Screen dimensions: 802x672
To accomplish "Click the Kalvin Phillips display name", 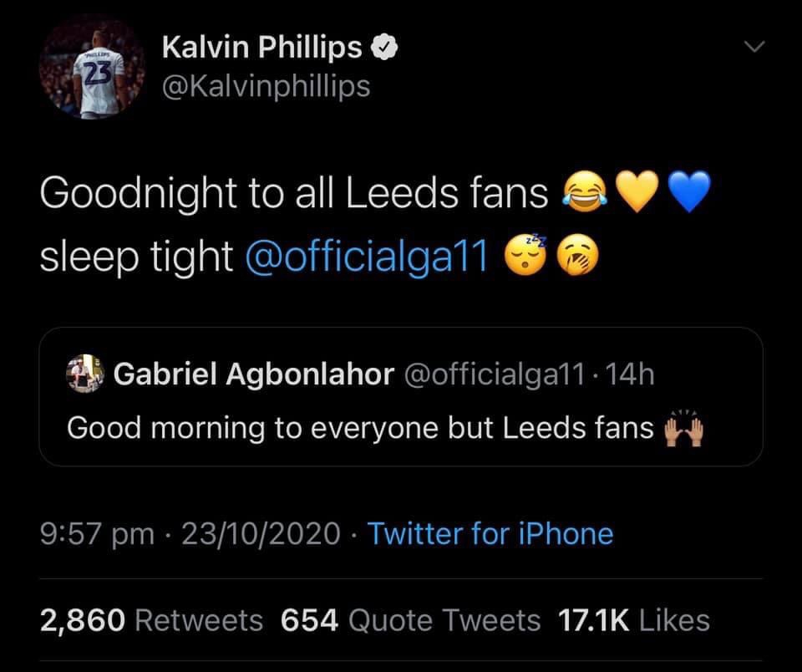I will pyautogui.click(x=261, y=48).
